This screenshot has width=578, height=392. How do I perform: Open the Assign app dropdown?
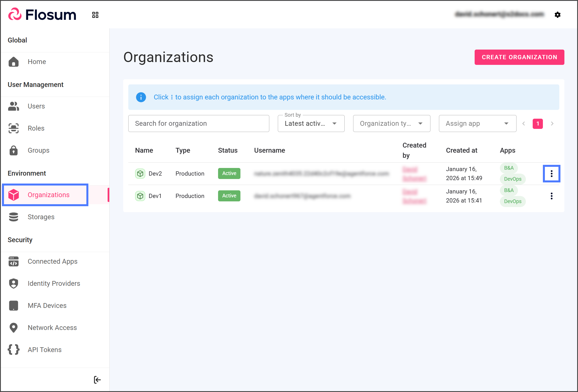coord(477,123)
